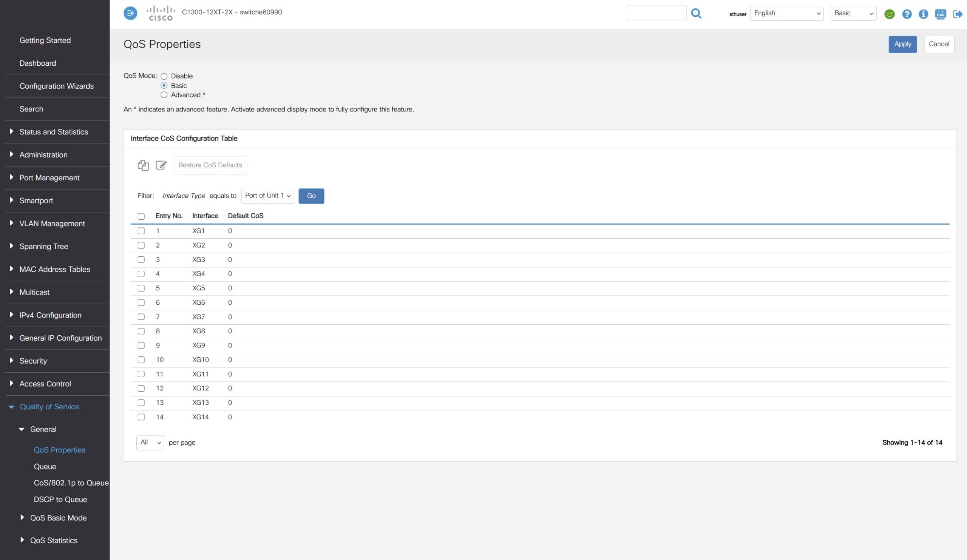Expand the Security menu section
The height and width of the screenshot is (560, 967).
[x=33, y=361]
